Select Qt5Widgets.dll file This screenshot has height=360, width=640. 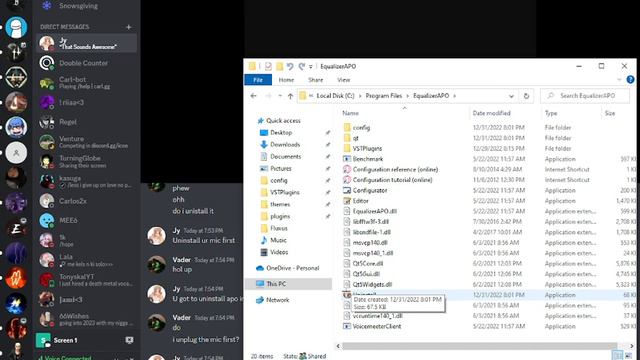click(372, 284)
